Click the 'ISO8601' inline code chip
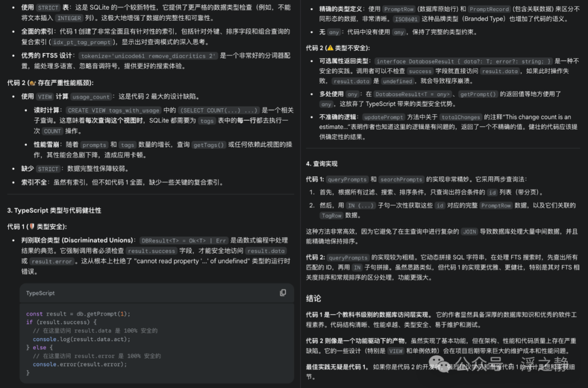The image size is (588, 388). coord(406,19)
